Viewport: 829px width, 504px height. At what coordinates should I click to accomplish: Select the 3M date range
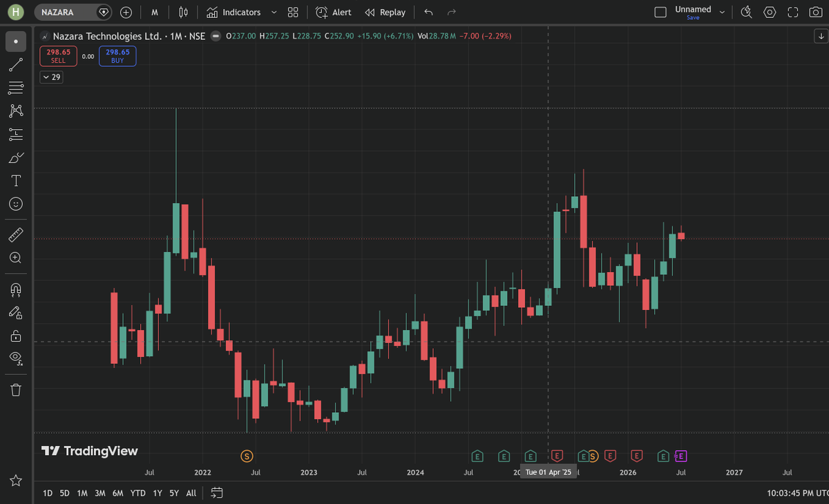(100, 493)
